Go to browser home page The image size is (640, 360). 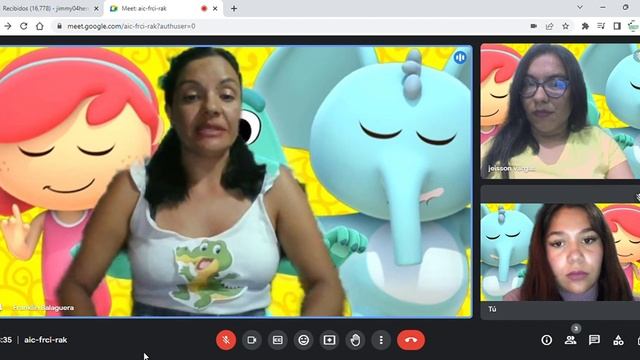[x=40, y=26]
